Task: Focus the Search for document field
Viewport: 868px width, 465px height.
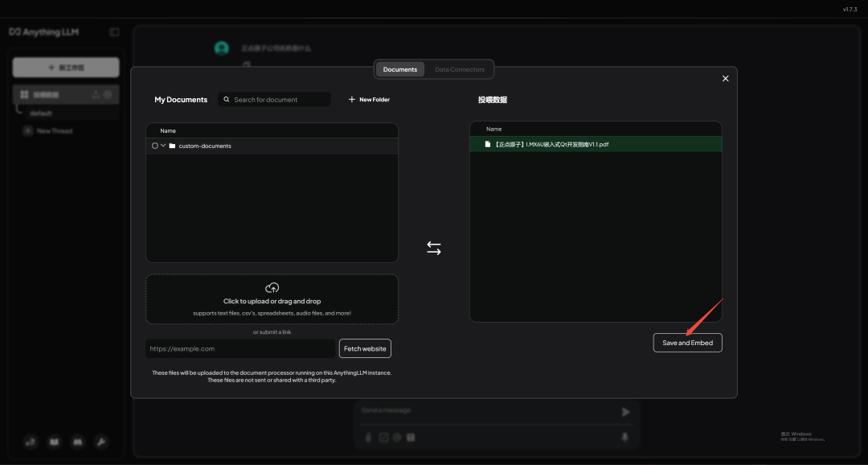Action: (x=275, y=100)
